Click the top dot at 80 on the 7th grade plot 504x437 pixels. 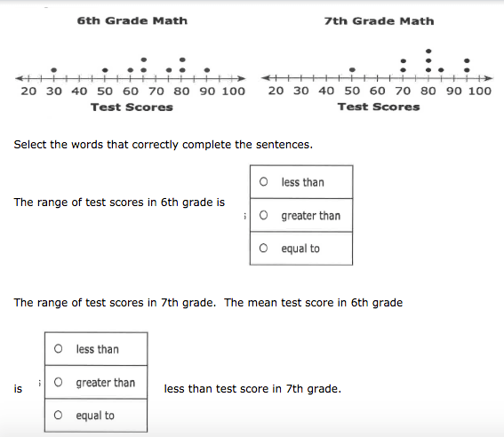pos(428,51)
